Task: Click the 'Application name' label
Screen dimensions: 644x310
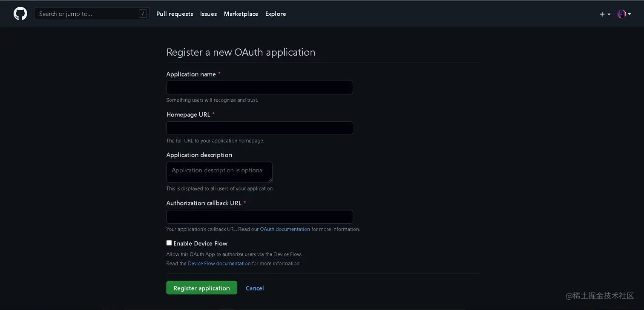Action: click(191, 74)
